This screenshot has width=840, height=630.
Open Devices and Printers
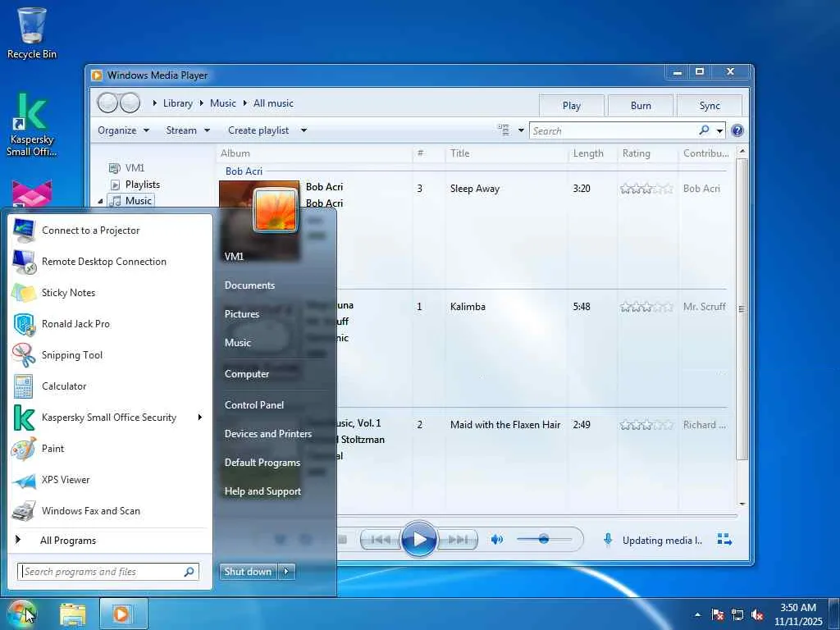pyautogui.click(x=268, y=434)
